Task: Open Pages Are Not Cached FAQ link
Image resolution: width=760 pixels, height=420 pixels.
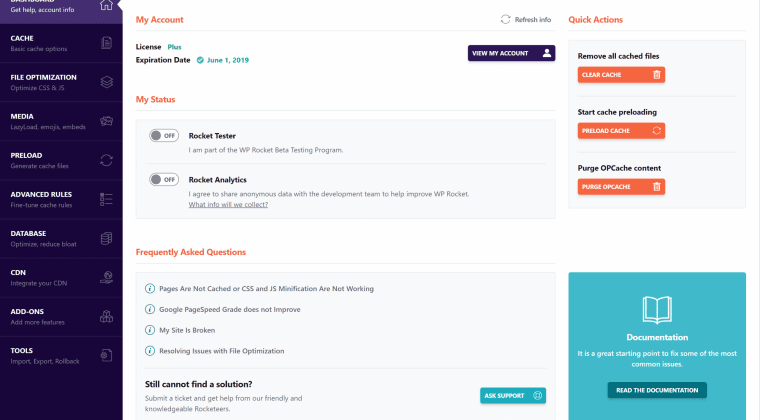Action: (267, 288)
